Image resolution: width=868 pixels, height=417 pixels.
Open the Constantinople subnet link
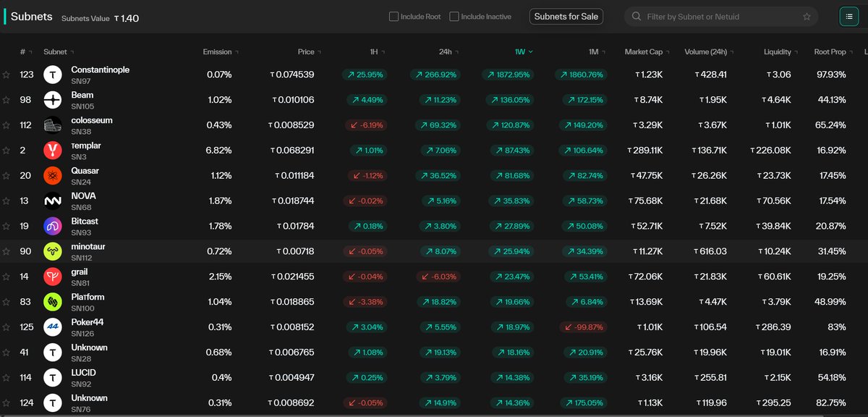tap(100, 69)
